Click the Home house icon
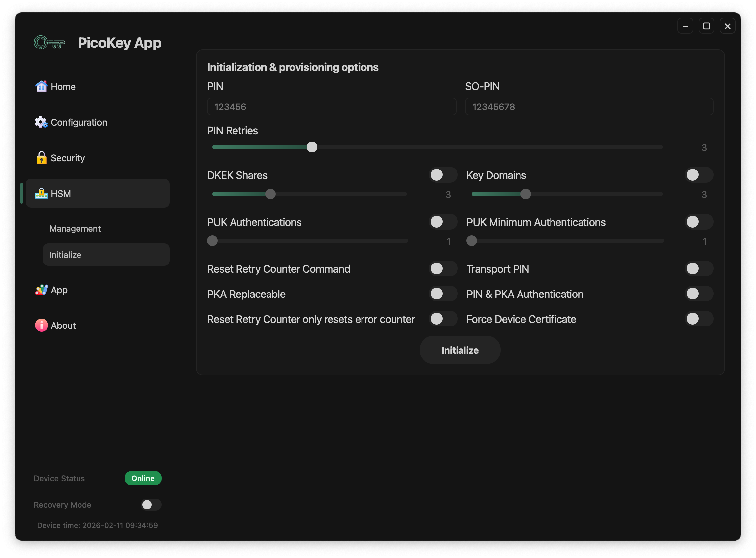Screen dimensions: 756x558 (x=41, y=86)
